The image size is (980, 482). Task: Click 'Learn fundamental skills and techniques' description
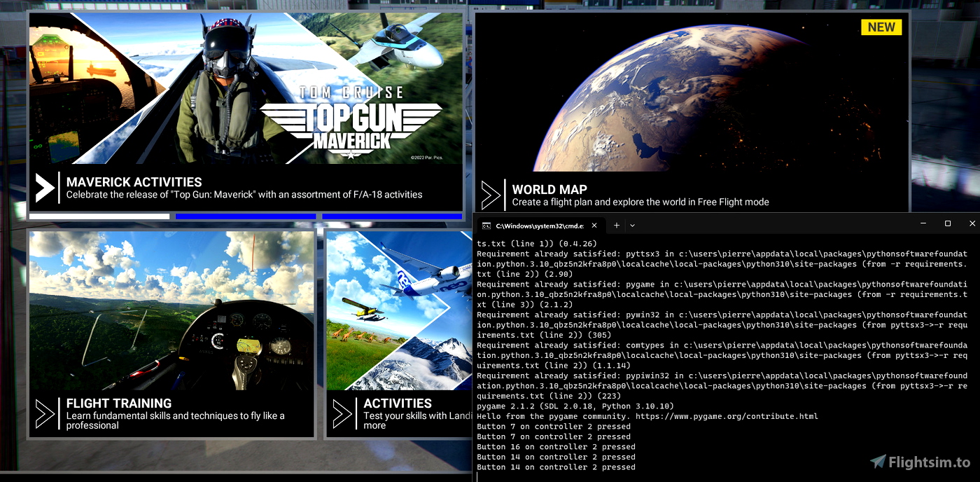[x=176, y=420]
